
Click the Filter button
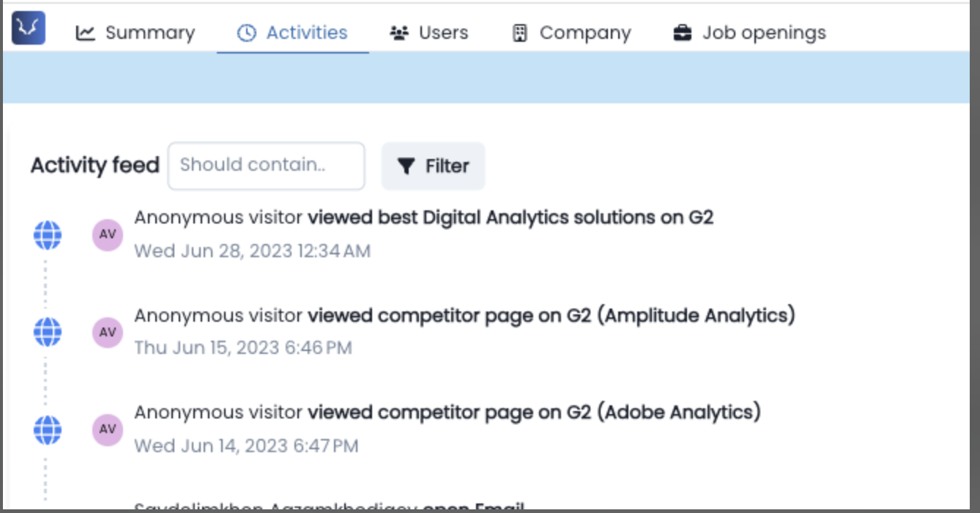433,166
